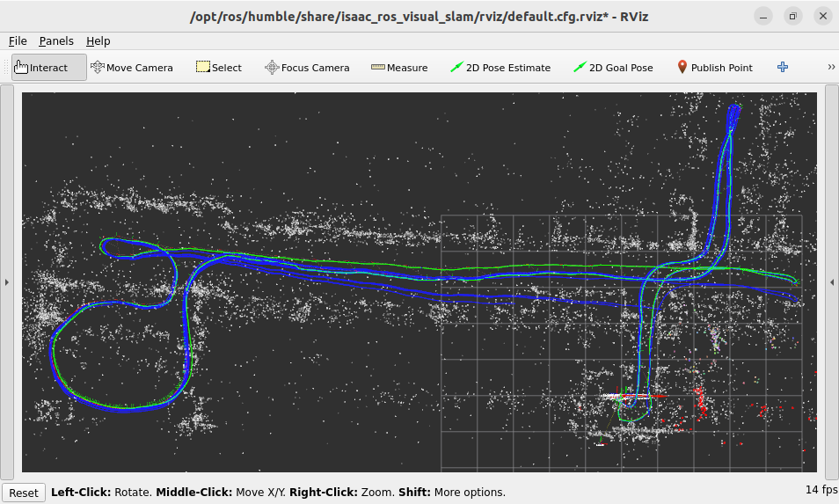
Task: Enable the Focus Camera tool
Action: click(x=307, y=68)
